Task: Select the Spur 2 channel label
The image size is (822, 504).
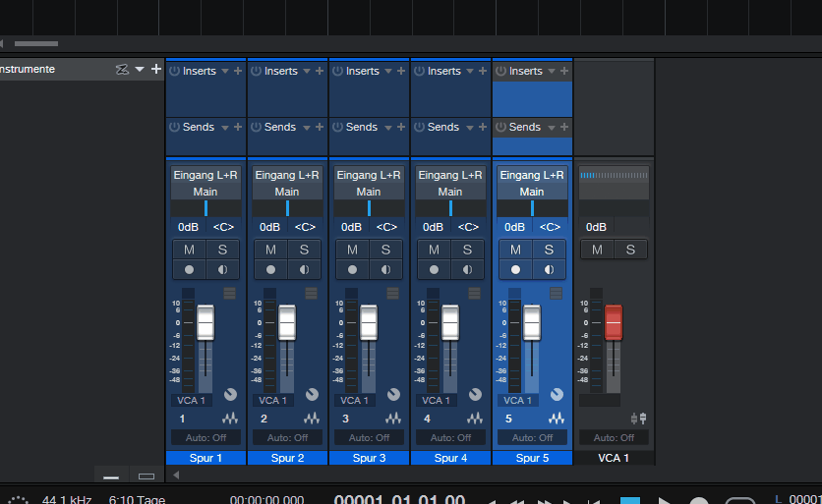Action: coord(287,458)
